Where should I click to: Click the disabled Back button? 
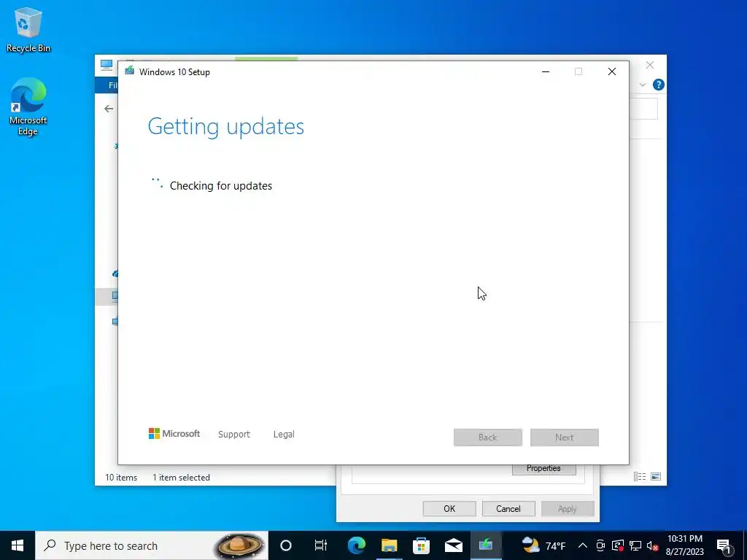488,437
